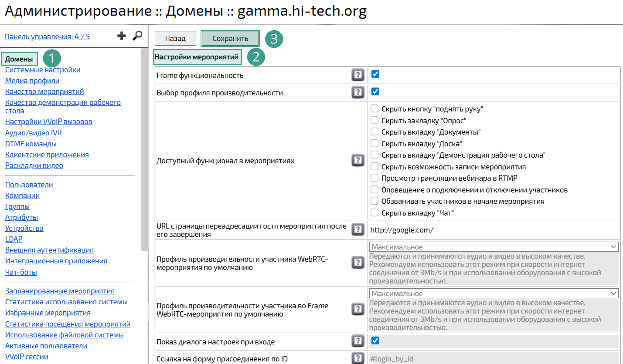Image resolution: width=623 pixels, height=364 pixels.
Task: Toggle Показ диалога настроек при входе checkbox
Action: click(375, 340)
